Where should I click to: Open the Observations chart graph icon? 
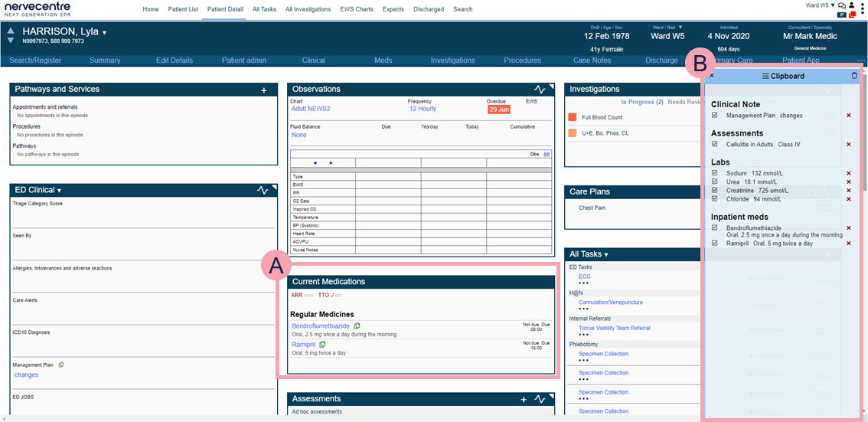point(540,90)
